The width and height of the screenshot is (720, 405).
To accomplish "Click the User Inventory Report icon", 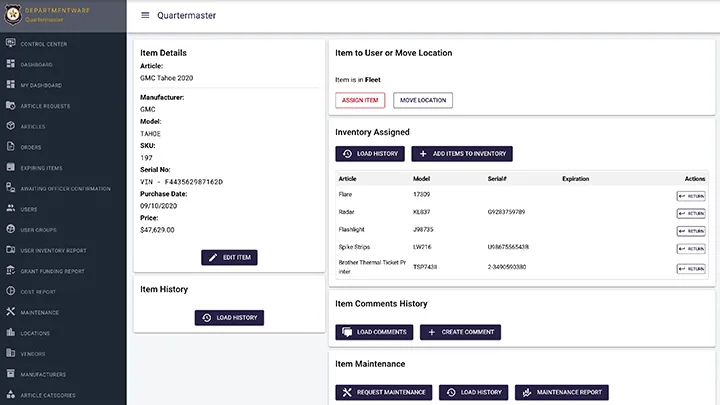I will click(x=11, y=250).
